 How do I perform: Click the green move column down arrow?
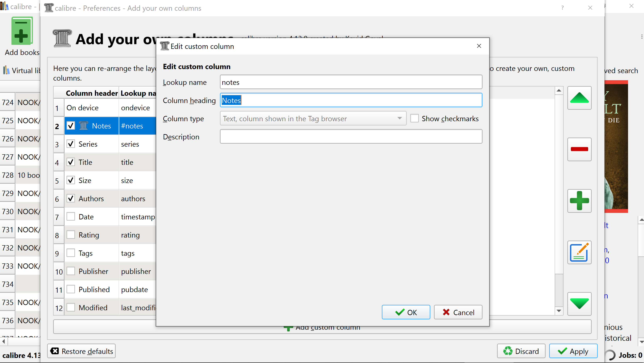[x=579, y=304]
